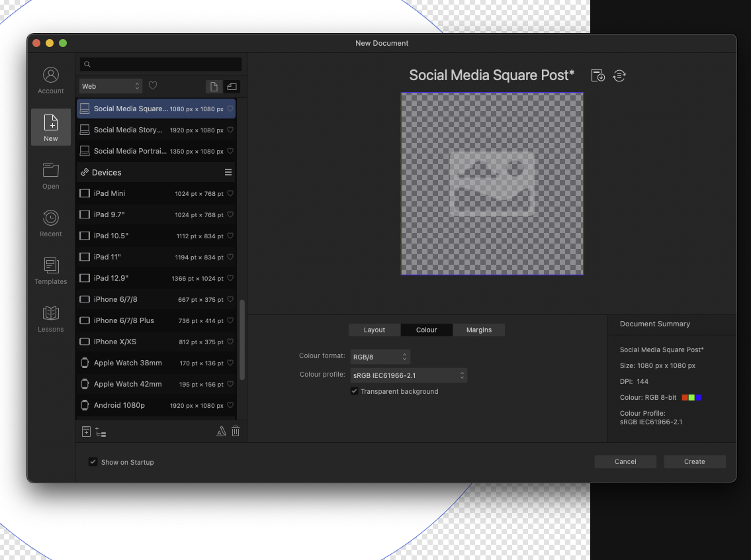Click into the preset search field
This screenshot has height=560, width=751.
coord(160,64)
